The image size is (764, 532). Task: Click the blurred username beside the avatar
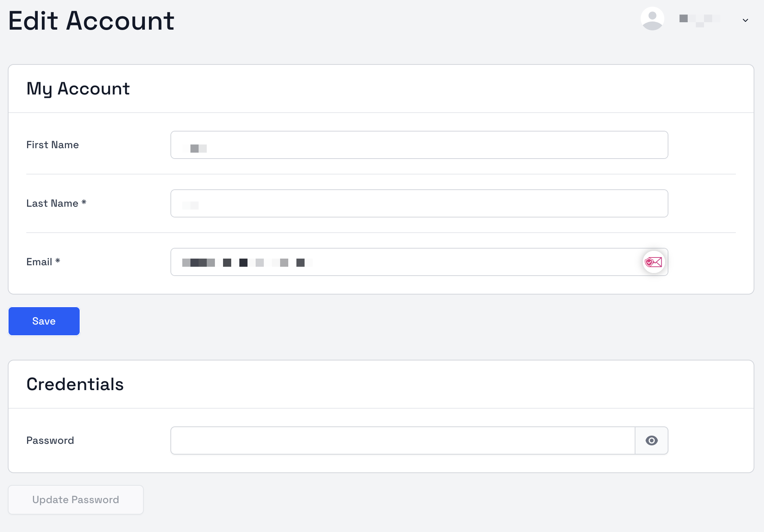(x=700, y=19)
